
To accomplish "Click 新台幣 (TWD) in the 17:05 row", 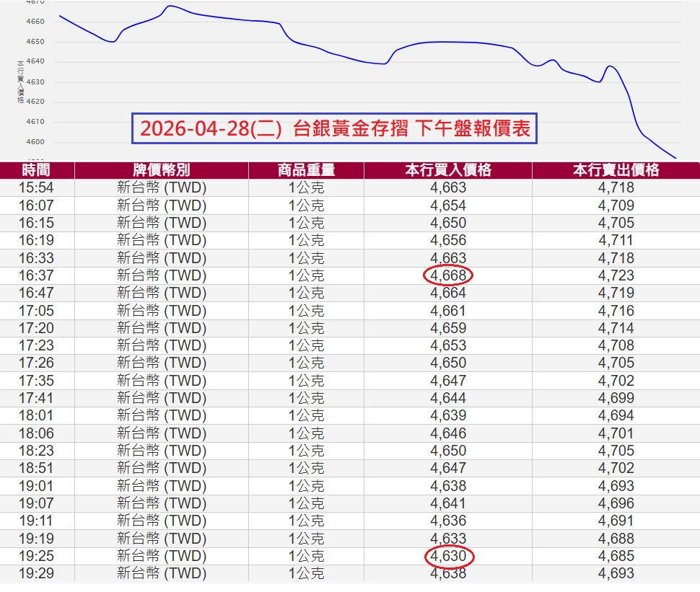I will coord(161,311).
